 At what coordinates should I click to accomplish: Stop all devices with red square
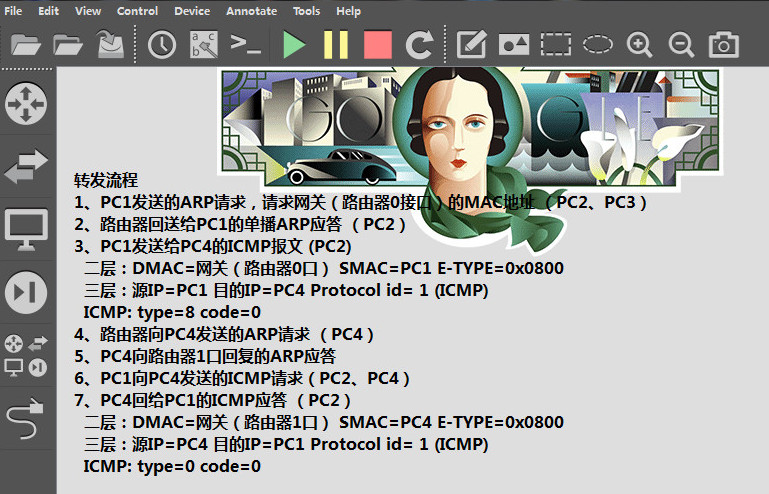click(378, 45)
